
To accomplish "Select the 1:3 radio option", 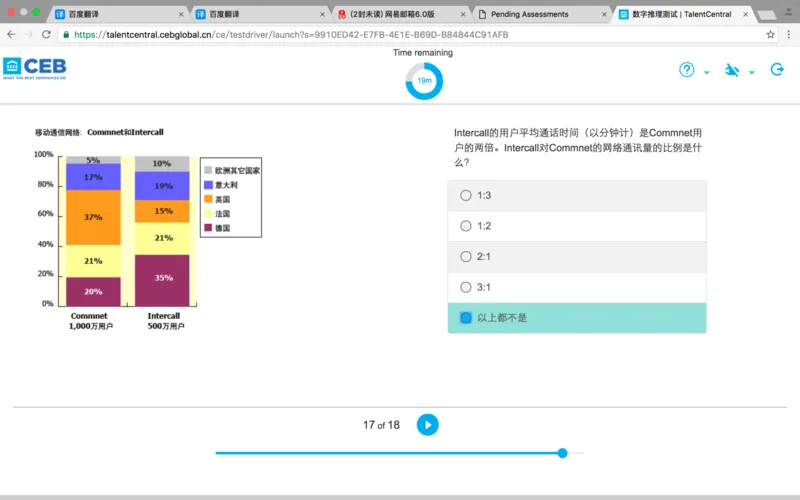I will point(465,195).
